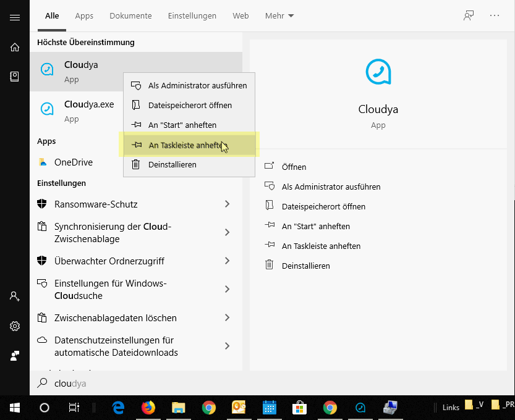Open the Calendar app in the taskbar
The width and height of the screenshot is (515, 420).
coord(269,408)
